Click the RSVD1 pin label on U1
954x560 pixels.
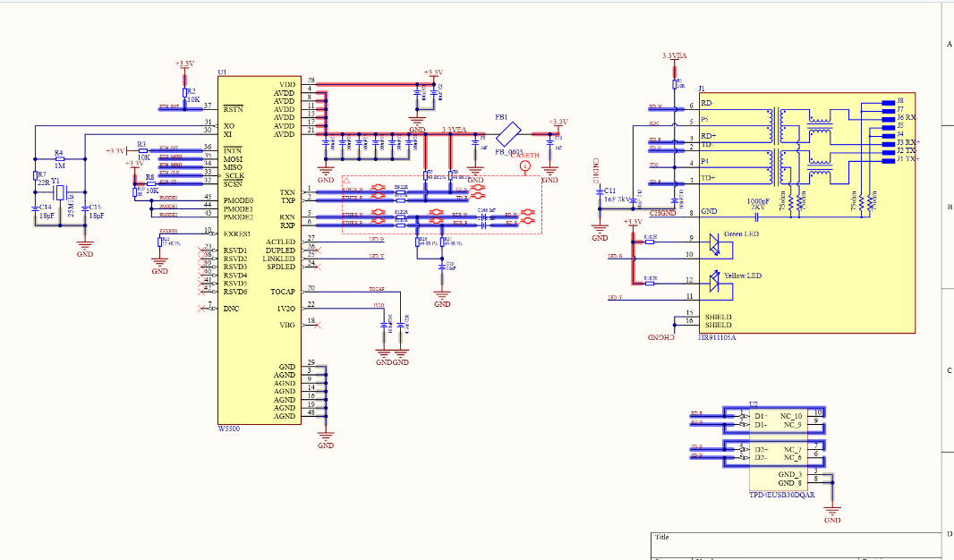pos(235,250)
